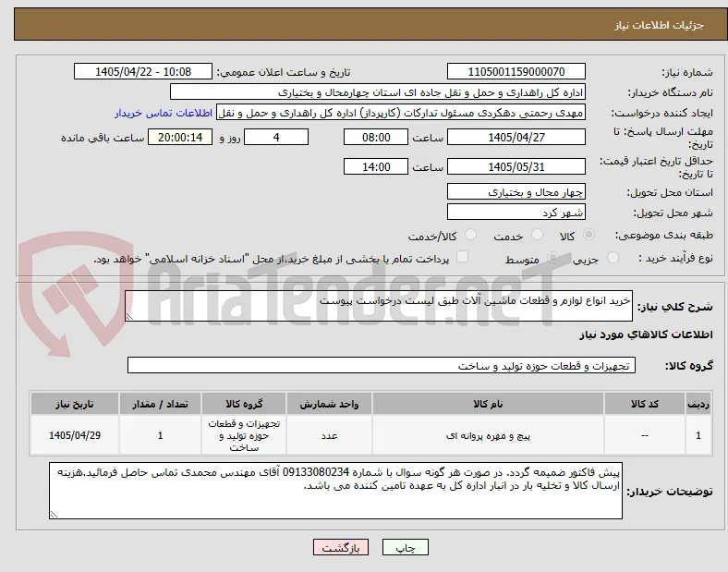Viewport: 728px width, 572px height.
Task: Select the متوسط purchase type radio
Action: tap(552, 258)
